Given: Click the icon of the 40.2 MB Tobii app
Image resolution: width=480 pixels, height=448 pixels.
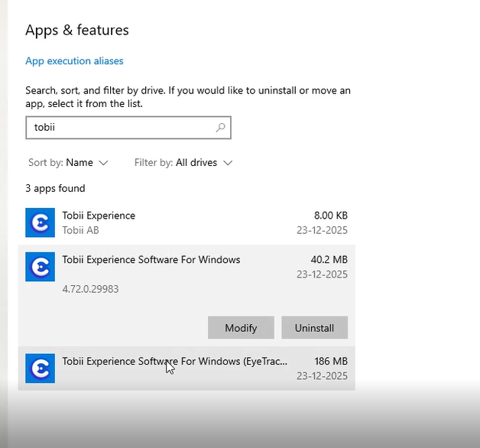Looking at the screenshot, I should [40, 267].
